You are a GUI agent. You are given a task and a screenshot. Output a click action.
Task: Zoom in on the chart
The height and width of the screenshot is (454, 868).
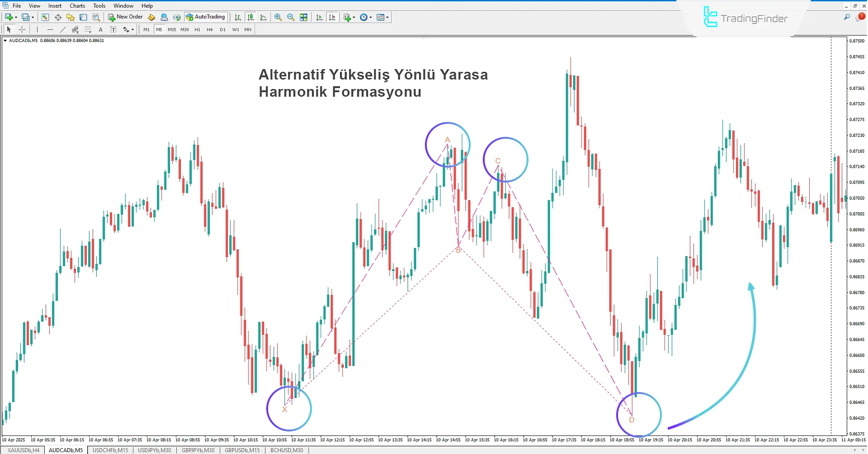coord(278,17)
